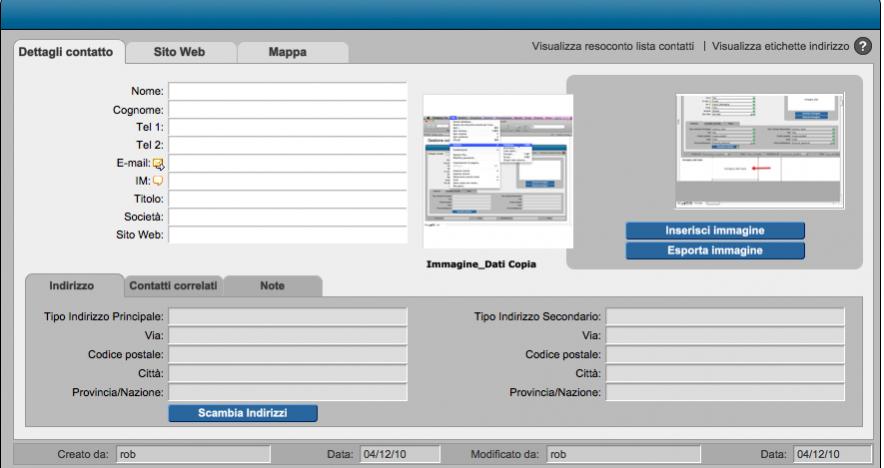884x468 pixels.
Task: Click the help question mark icon
Action: pos(863,48)
